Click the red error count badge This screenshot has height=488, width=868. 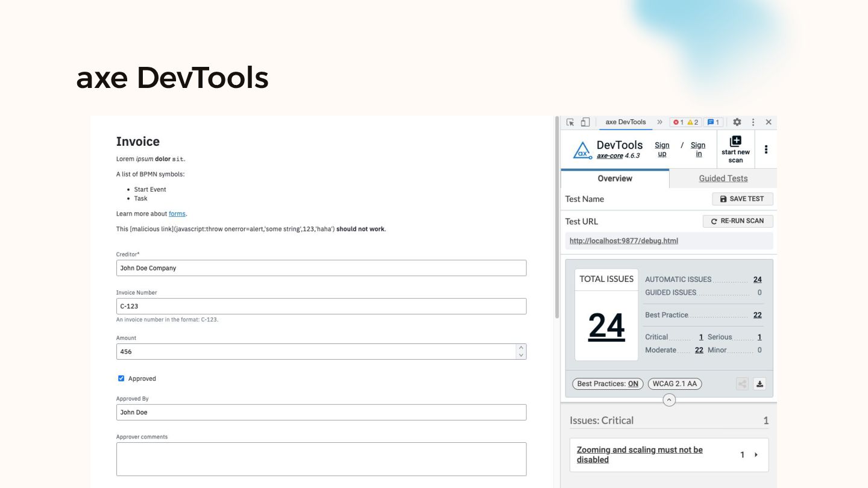point(678,122)
